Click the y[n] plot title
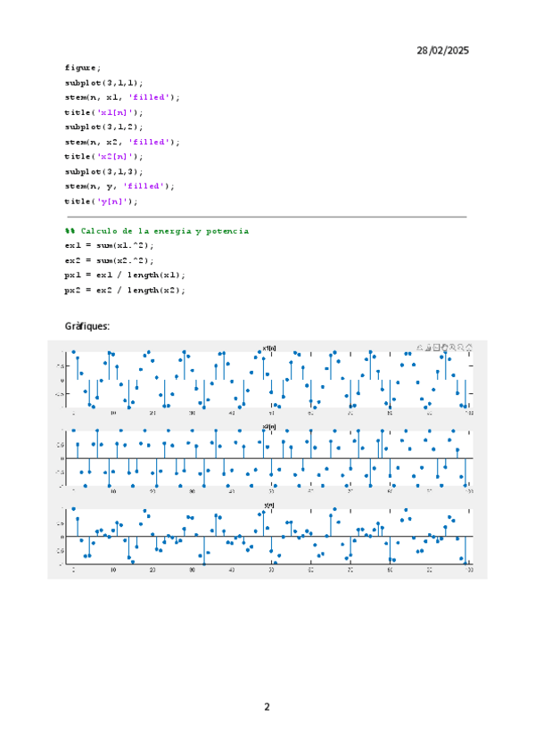This screenshot has height=756, width=535. [269, 505]
